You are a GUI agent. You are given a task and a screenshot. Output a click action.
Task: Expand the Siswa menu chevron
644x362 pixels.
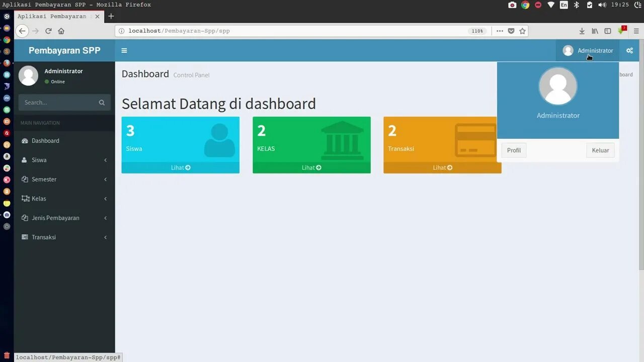(105, 160)
